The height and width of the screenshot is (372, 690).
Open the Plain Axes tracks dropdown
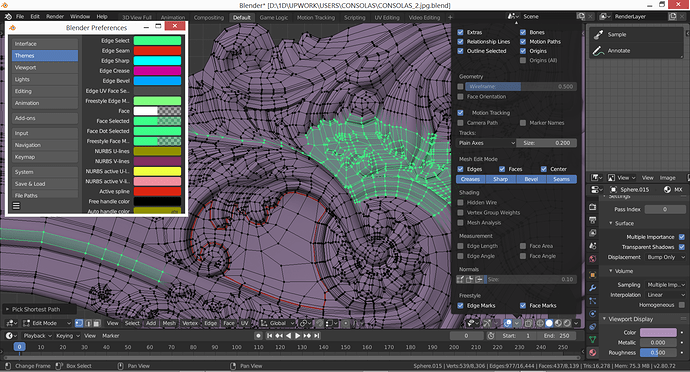486,143
